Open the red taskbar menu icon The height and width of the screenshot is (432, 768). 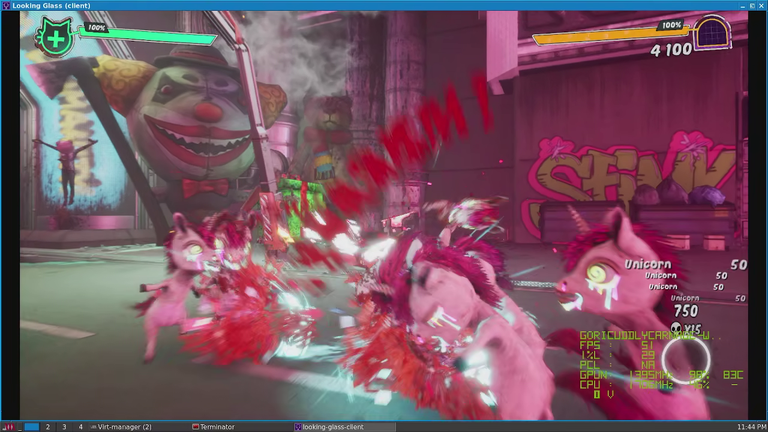click(x=8, y=427)
